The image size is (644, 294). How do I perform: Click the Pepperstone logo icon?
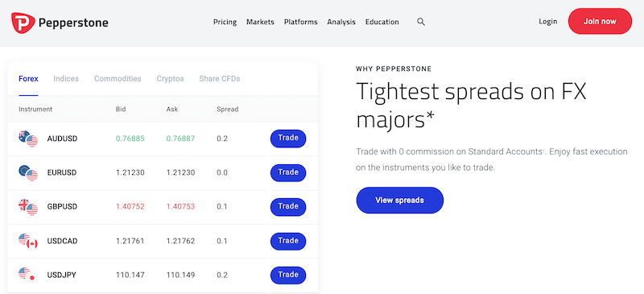pos(23,23)
